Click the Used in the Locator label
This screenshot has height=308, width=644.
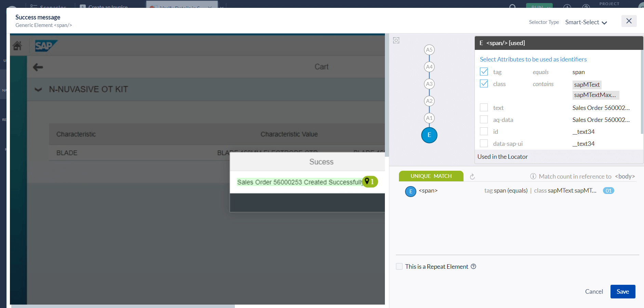point(502,157)
